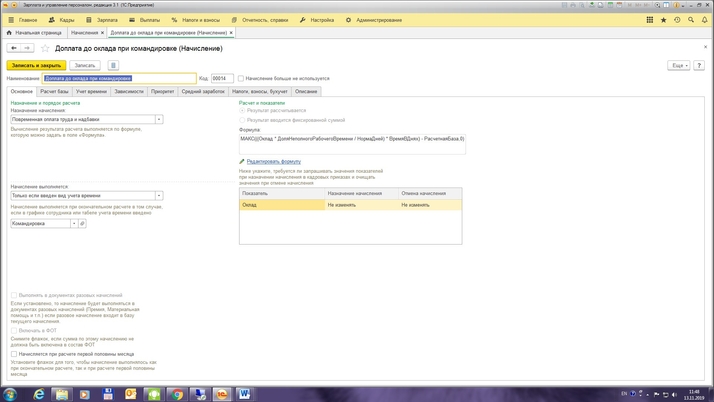The image size is (714, 402).
Task: Click 'Редактировать формулу' link
Action: tap(273, 161)
